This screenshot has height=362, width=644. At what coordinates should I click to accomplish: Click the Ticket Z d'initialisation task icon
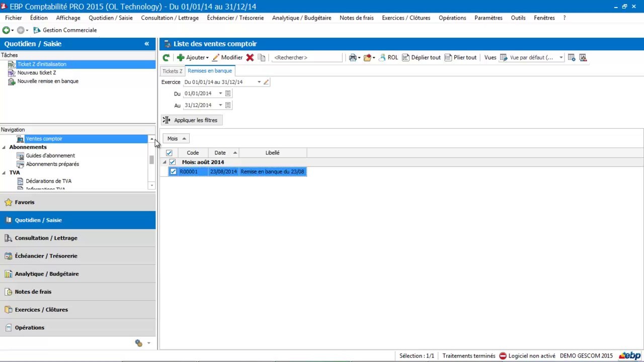[x=12, y=64]
